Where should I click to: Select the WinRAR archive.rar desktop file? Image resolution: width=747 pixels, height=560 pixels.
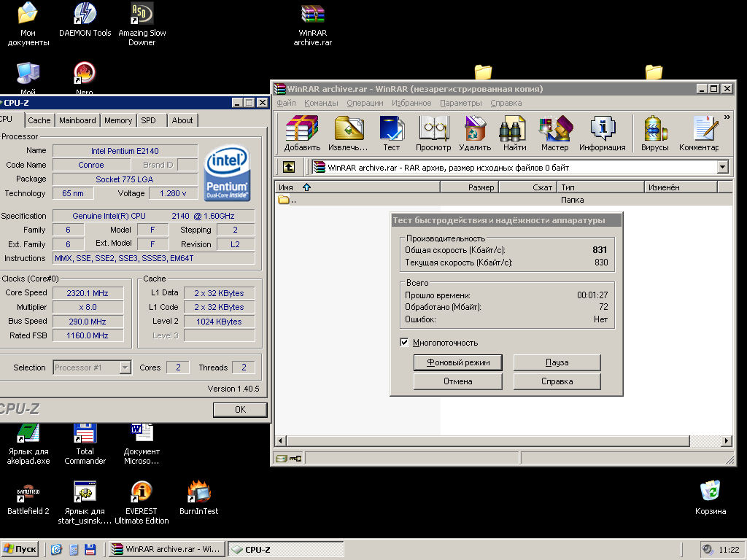312,26
